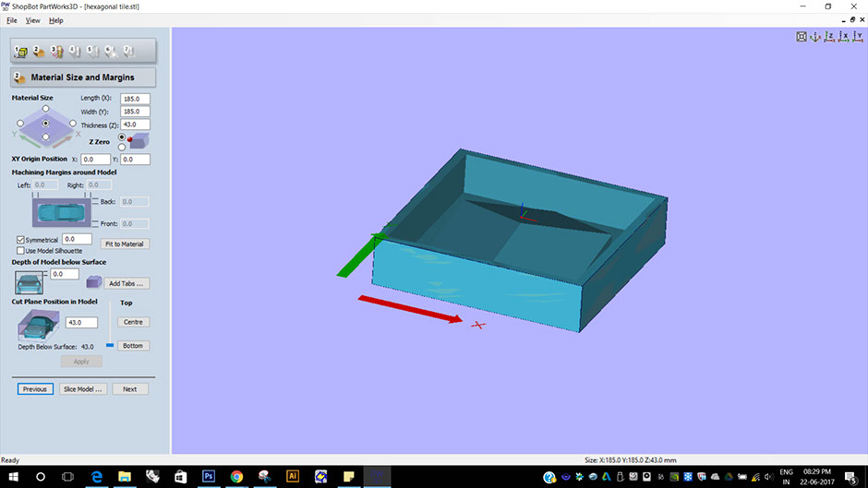Click the Length (X) input field
868x488 pixels.
coord(135,99)
